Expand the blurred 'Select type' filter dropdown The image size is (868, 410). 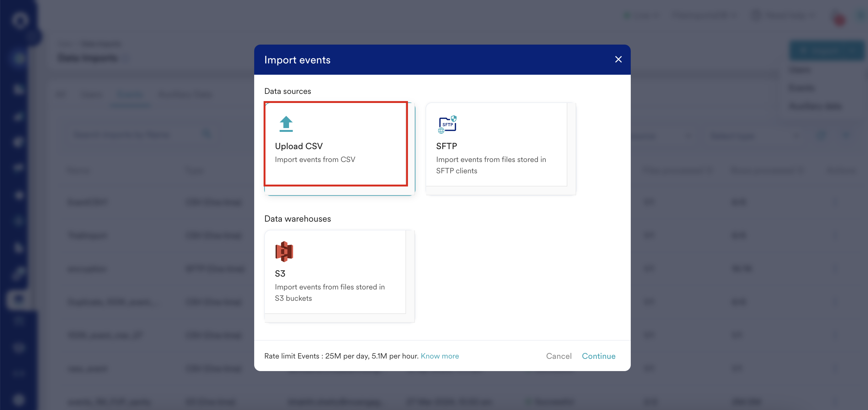pos(753,136)
